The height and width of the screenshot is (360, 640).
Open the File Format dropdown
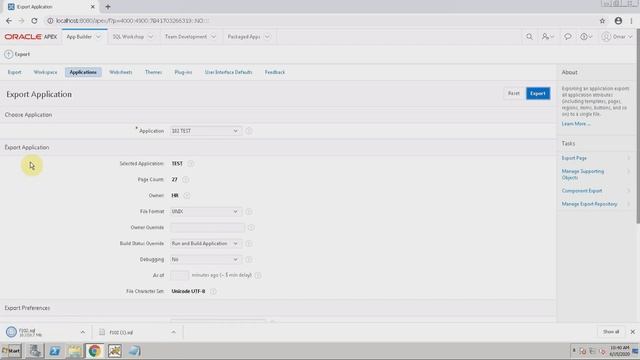point(205,211)
